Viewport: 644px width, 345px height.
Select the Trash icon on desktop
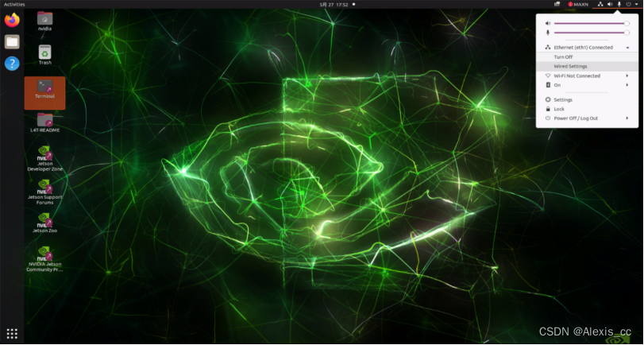click(44, 55)
